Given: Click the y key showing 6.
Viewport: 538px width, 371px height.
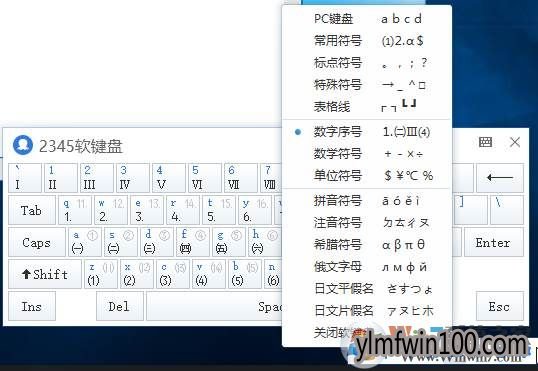Looking at the screenshot, I should (x=255, y=210).
